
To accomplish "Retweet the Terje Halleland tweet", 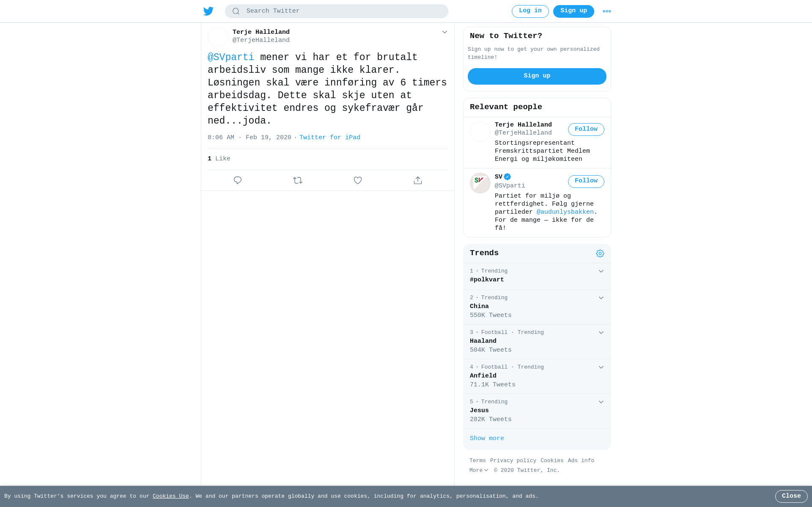I will coord(298,180).
